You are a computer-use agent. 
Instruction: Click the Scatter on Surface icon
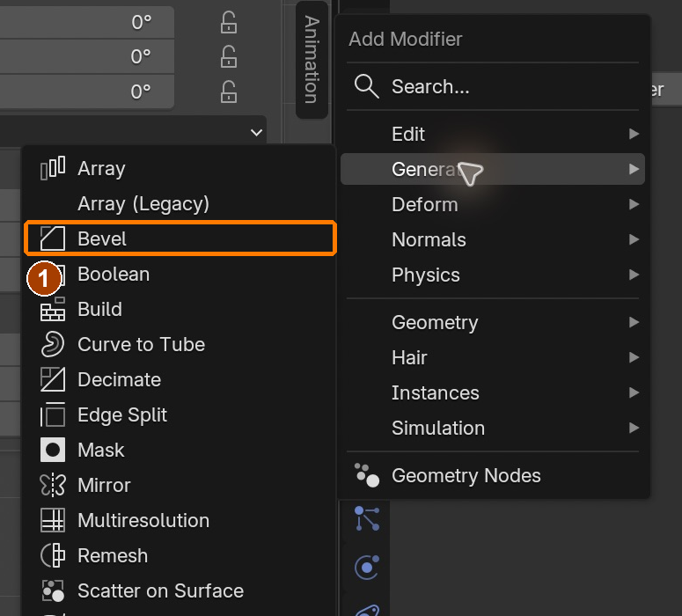tap(53, 590)
